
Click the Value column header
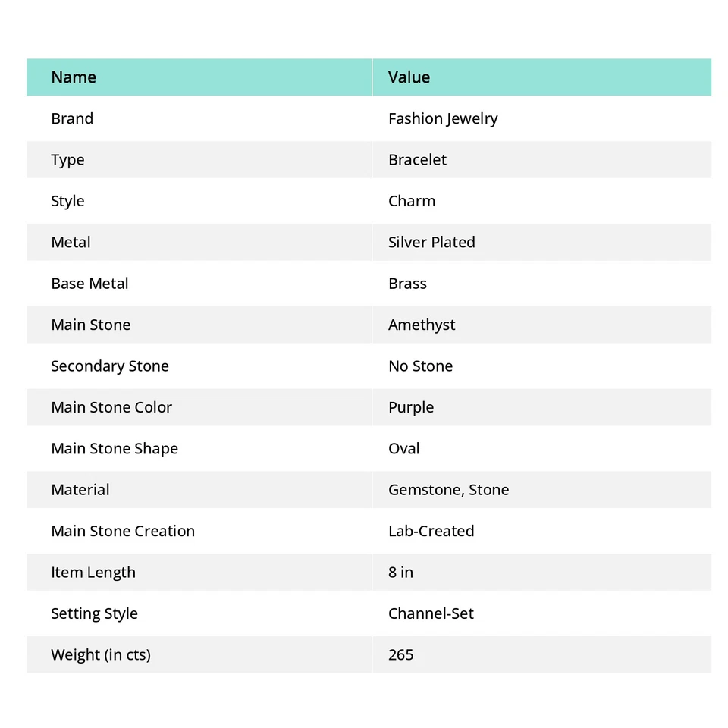coord(409,77)
